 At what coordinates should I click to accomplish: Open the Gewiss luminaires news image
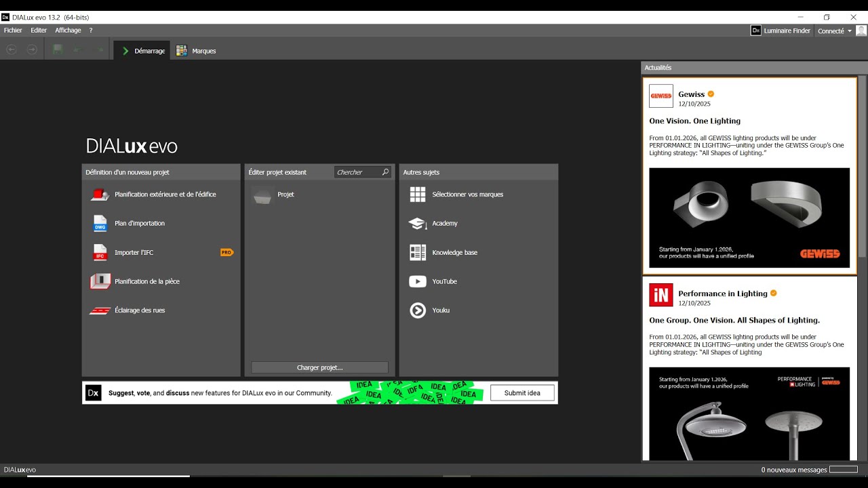click(749, 218)
